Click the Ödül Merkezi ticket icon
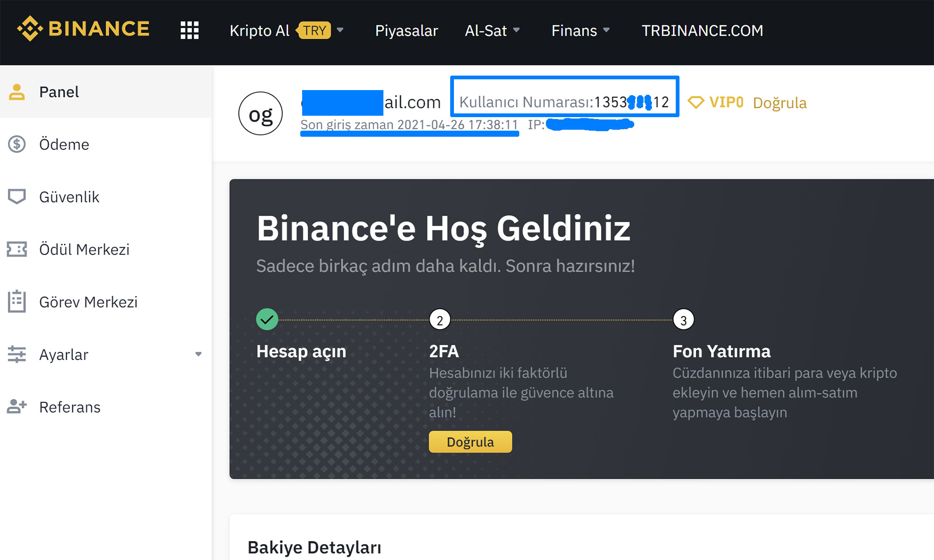The width and height of the screenshot is (934, 560). click(17, 249)
